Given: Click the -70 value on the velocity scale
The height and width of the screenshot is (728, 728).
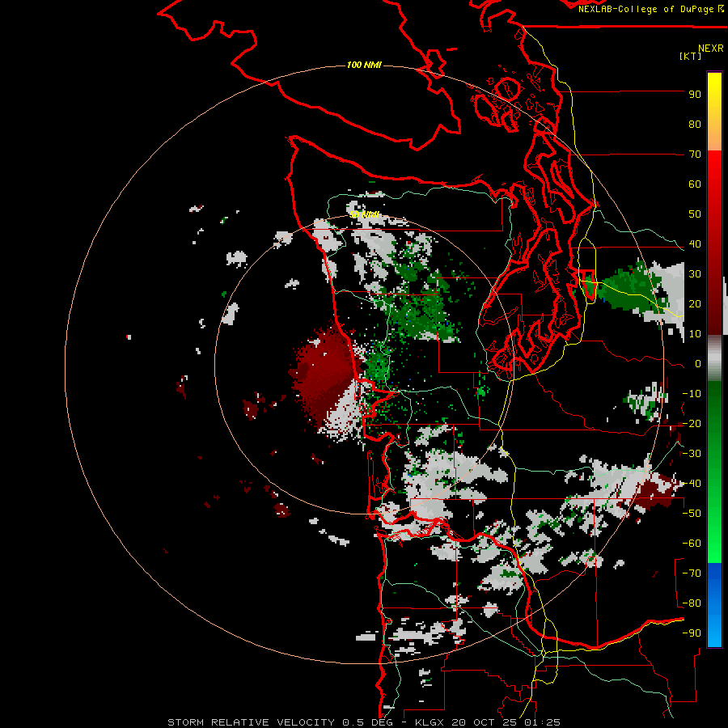Looking at the screenshot, I should click(x=692, y=574).
